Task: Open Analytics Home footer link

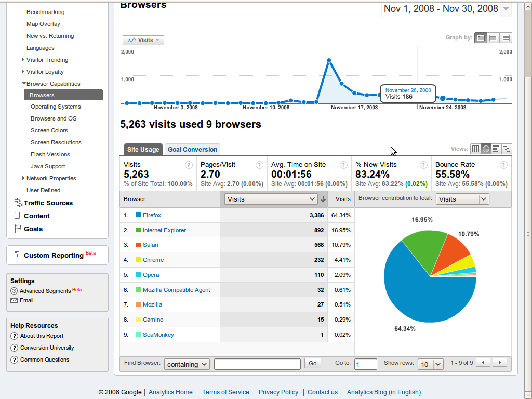Action: tap(170, 392)
